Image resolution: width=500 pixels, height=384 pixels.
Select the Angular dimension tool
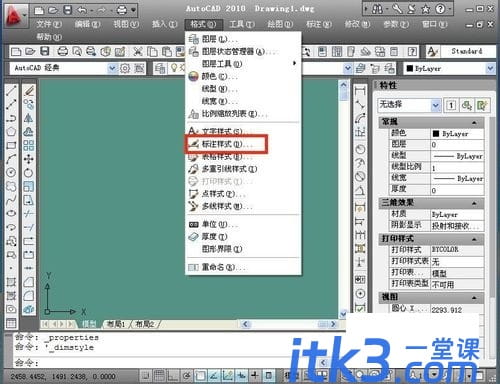tap(360, 191)
